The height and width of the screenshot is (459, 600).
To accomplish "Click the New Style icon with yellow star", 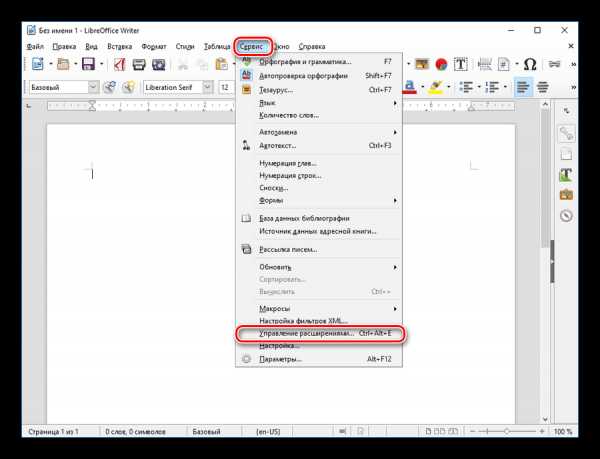I will (x=129, y=87).
